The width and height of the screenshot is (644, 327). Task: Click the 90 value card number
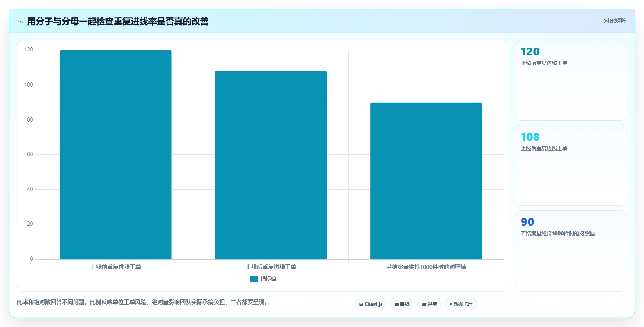point(528,222)
